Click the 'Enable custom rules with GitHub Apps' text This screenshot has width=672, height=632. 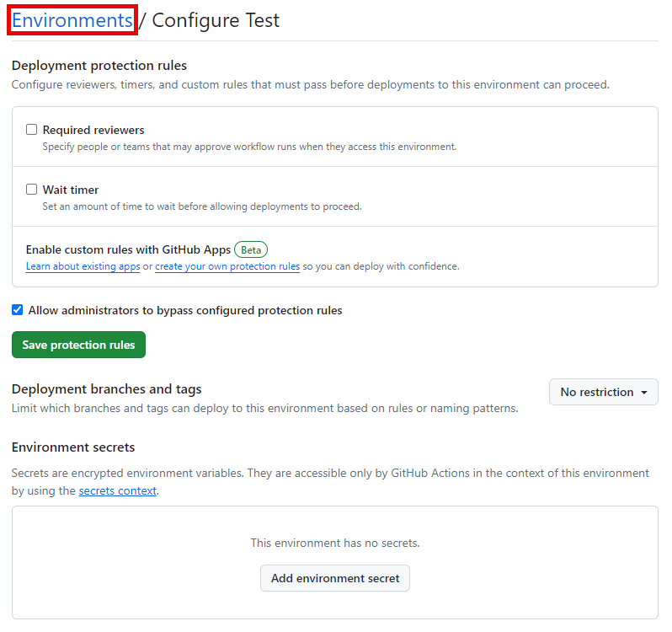[x=128, y=249]
